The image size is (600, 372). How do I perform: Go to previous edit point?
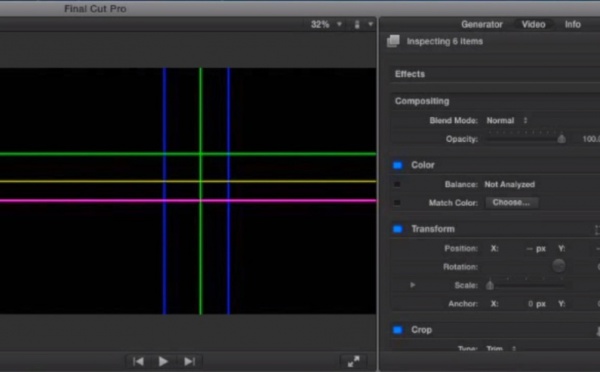coord(138,361)
